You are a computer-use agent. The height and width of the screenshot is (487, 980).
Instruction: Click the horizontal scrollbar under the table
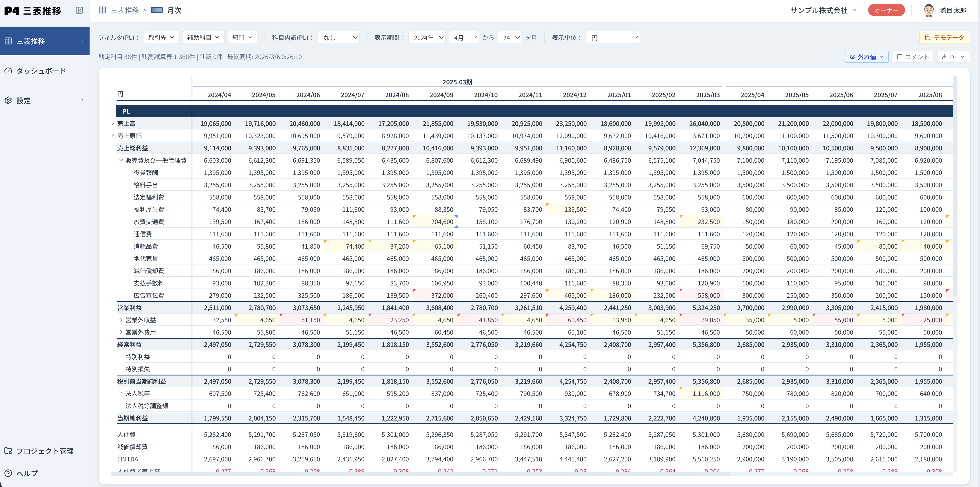click(x=418, y=474)
